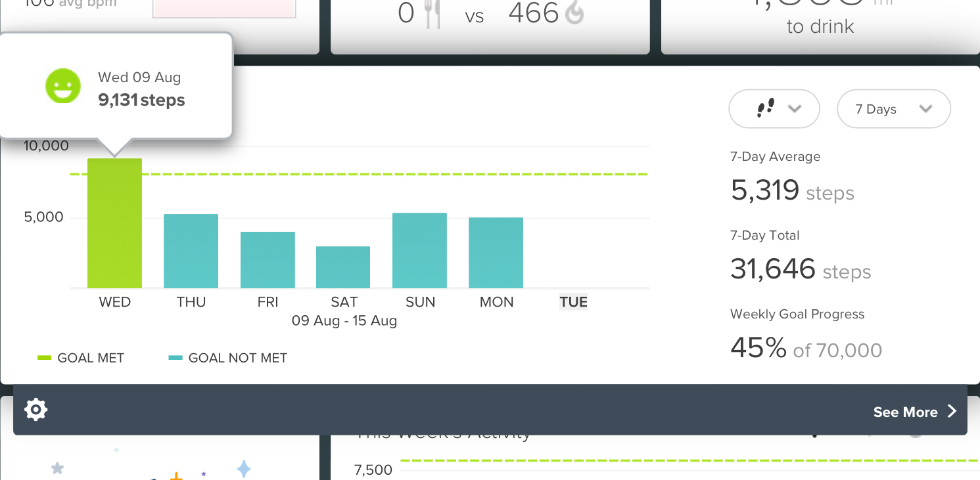
Task: Toggle the GOAL NOT MET legend entry
Action: pyautogui.click(x=228, y=358)
